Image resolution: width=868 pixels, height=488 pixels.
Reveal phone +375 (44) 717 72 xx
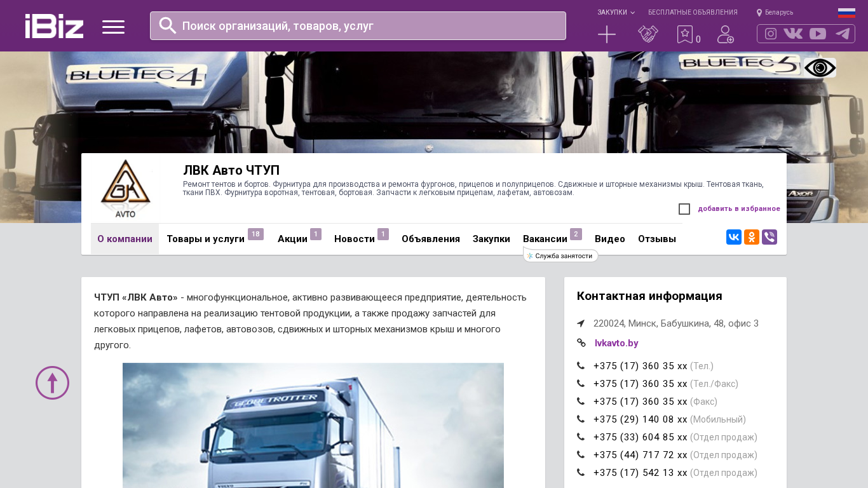(641, 455)
